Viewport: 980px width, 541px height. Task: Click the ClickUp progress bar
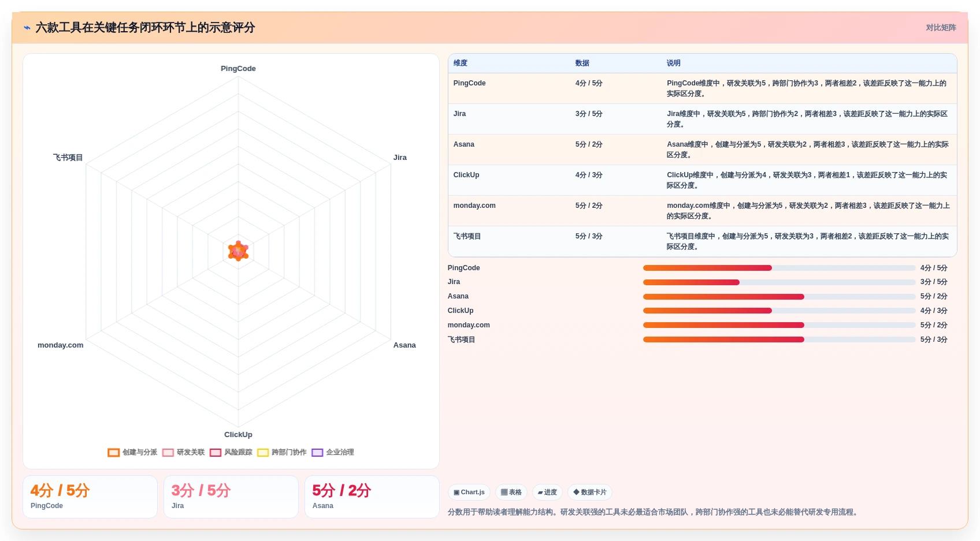(x=779, y=311)
